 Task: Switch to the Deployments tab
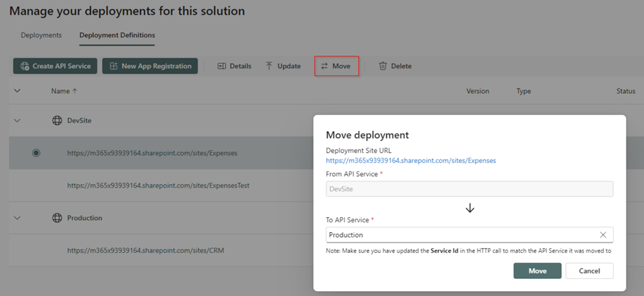tap(41, 35)
